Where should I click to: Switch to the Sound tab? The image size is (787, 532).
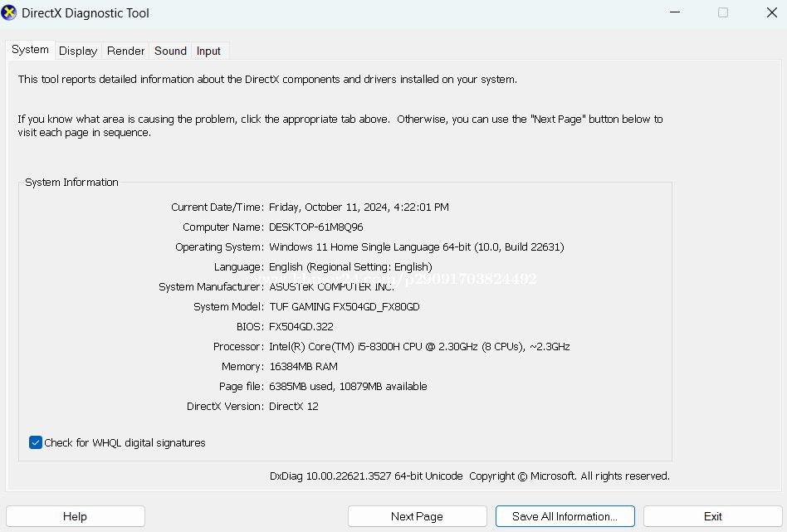click(x=170, y=51)
